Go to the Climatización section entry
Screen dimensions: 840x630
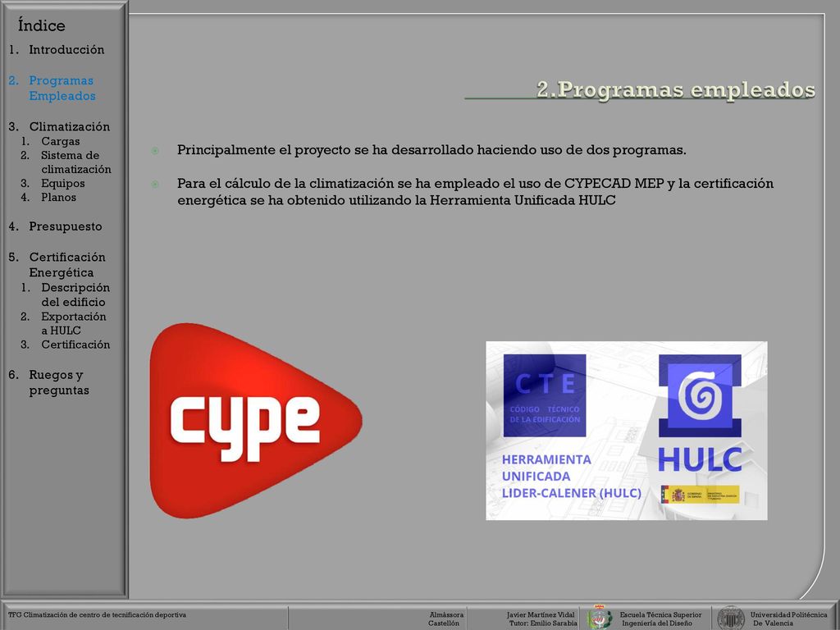coord(69,127)
